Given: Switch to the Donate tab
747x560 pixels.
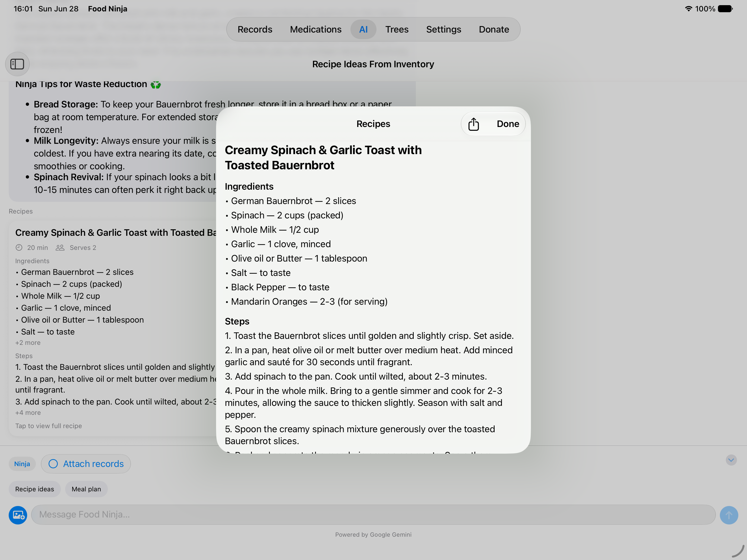Looking at the screenshot, I should tap(494, 29).
